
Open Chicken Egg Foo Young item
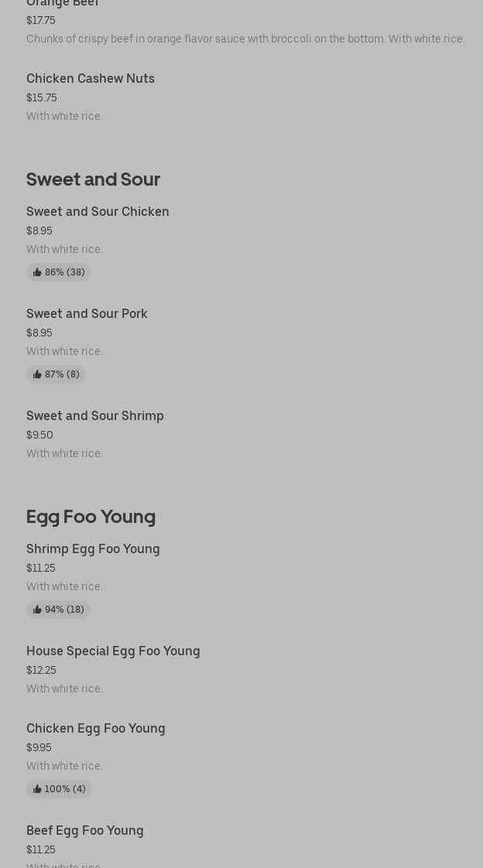[x=96, y=729]
